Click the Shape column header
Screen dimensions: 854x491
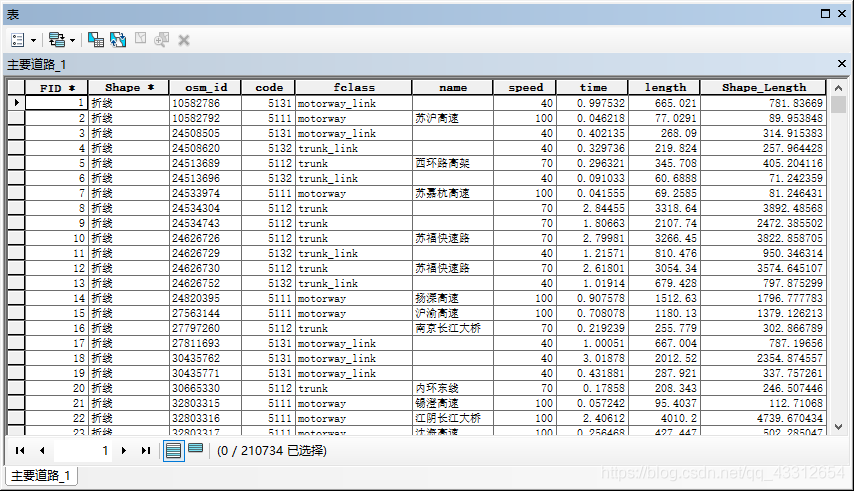pyautogui.click(x=129, y=88)
